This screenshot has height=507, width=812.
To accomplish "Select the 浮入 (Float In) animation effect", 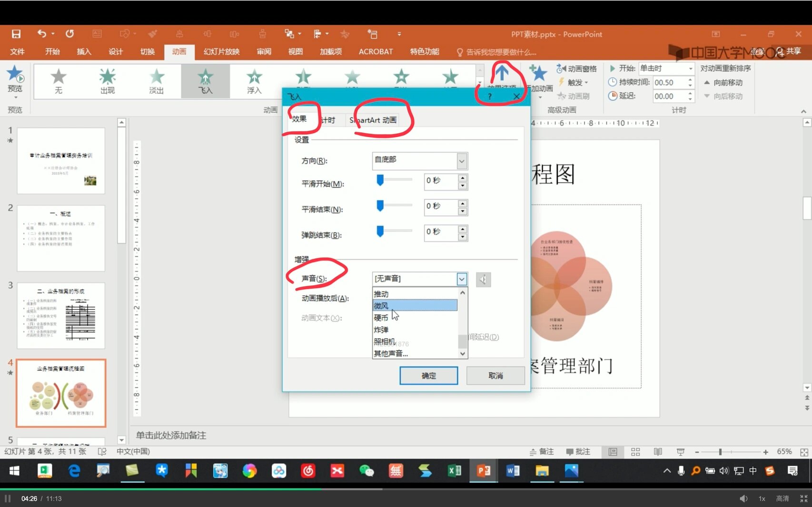I will (254, 81).
